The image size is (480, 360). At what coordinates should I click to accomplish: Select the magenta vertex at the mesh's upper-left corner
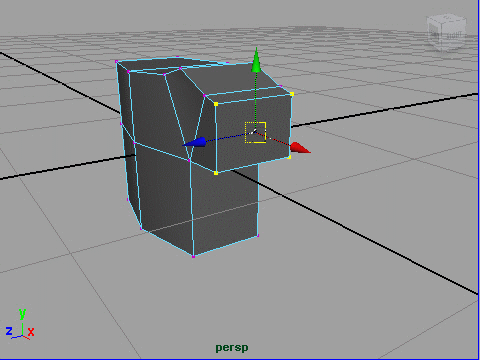pyautogui.click(x=116, y=61)
